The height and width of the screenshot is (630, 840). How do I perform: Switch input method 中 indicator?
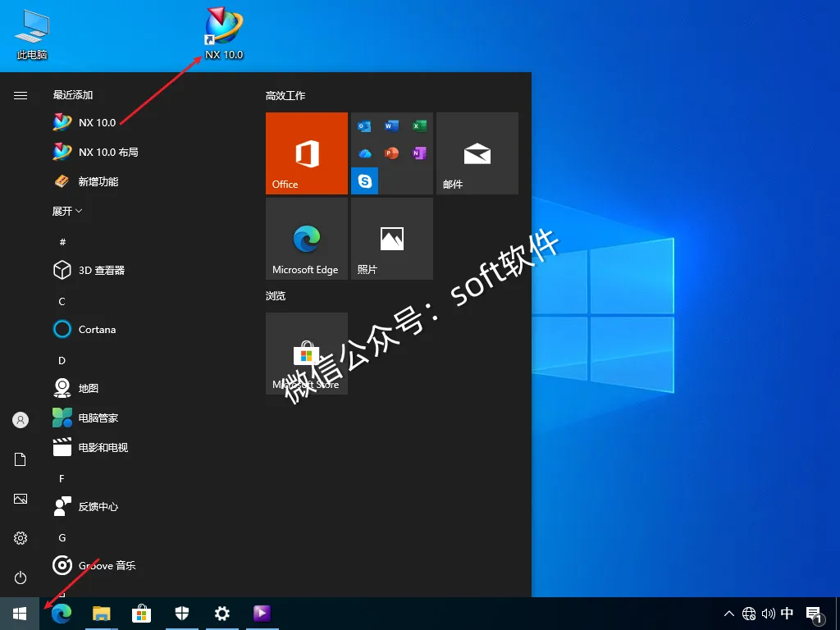[787, 614]
